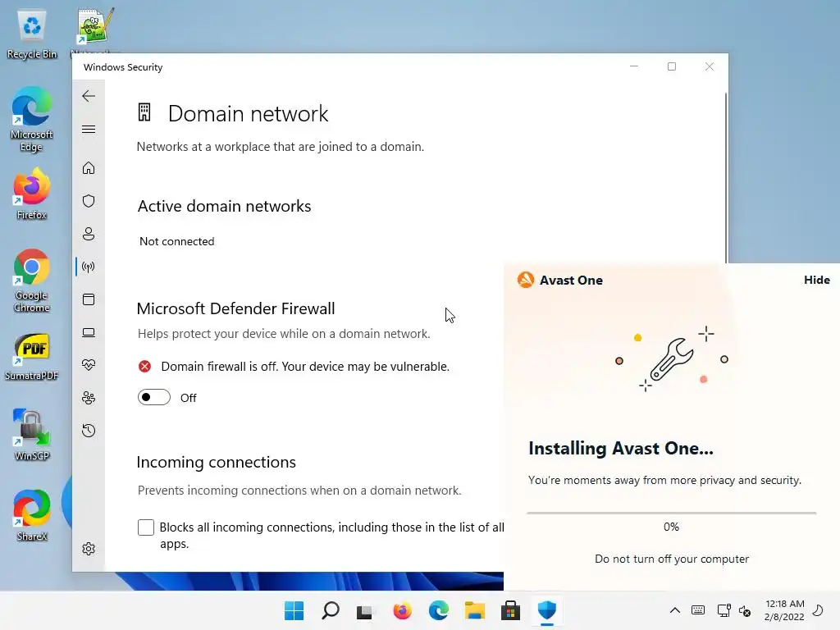This screenshot has width=840, height=630.
Task: Select WinSCP desktop shortcut
Action: pos(32,435)
